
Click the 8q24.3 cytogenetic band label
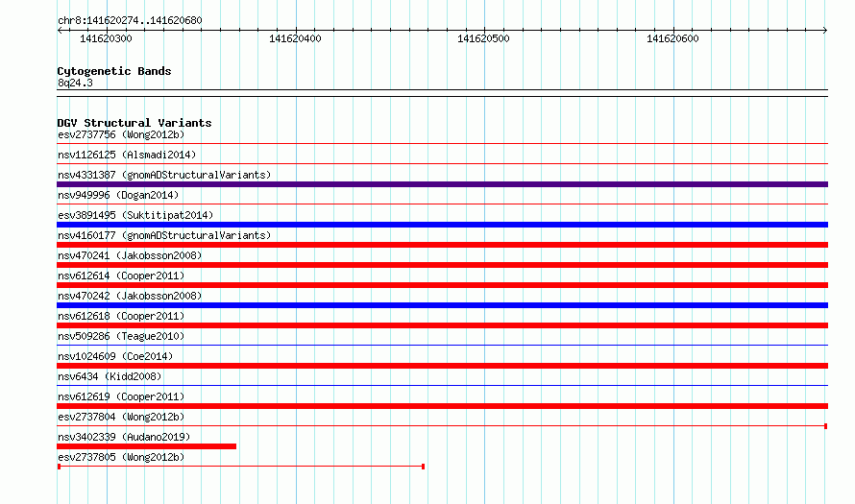coord(75,83)
